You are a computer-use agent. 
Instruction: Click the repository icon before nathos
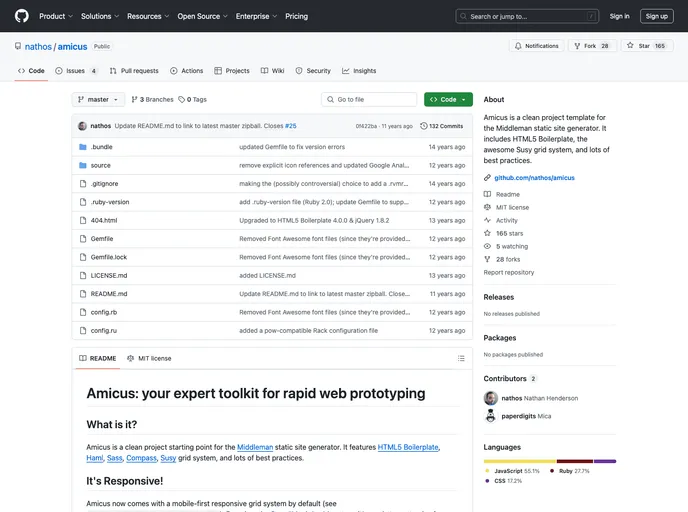pos(18,46)
